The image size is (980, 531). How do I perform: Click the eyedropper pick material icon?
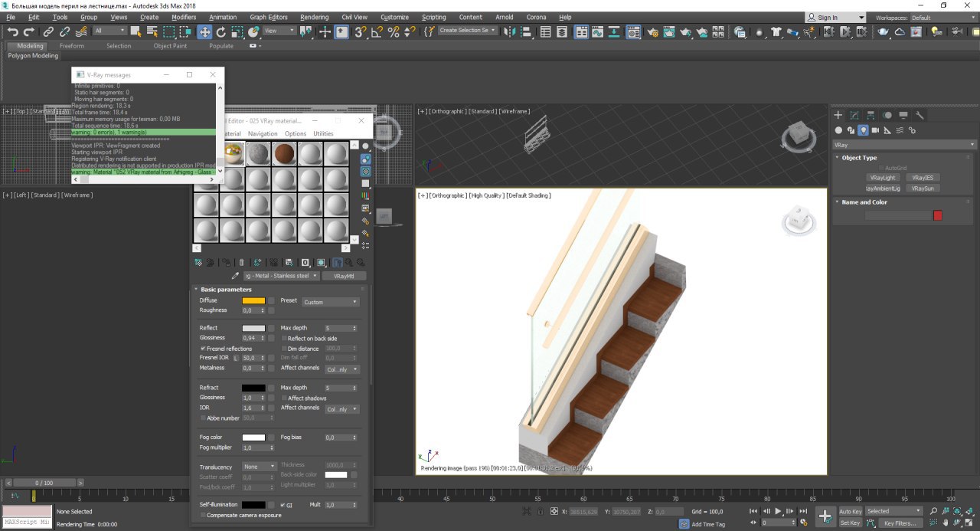[x=236, y=276]
